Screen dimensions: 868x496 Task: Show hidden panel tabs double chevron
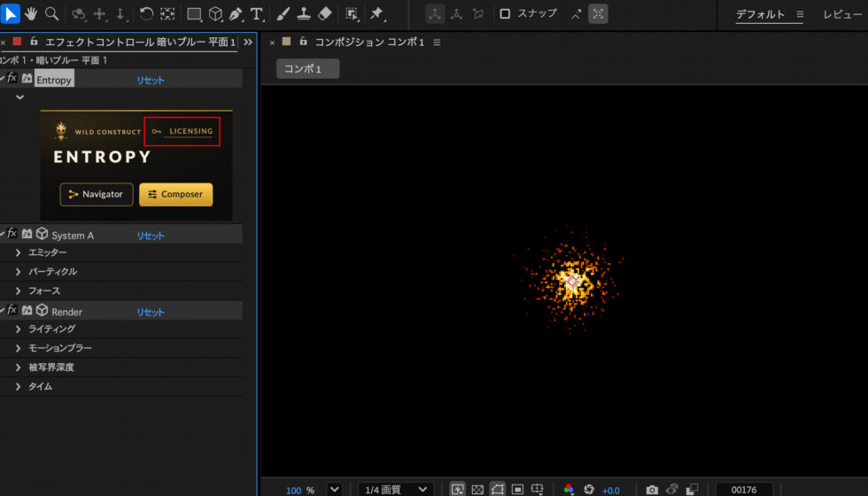coord(248,42)
